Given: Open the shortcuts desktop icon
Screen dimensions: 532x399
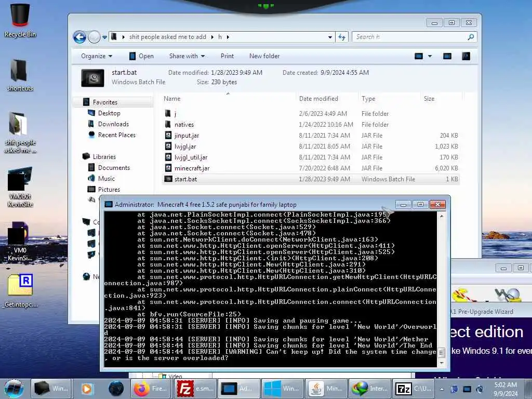Looking at the screenshot, I should [20, 75].
